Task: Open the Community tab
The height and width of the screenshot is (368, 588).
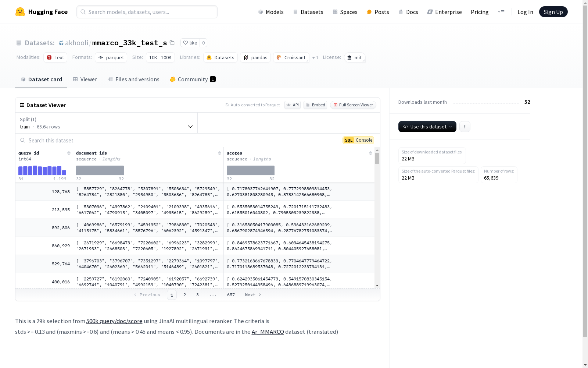Action: point(193,79)
